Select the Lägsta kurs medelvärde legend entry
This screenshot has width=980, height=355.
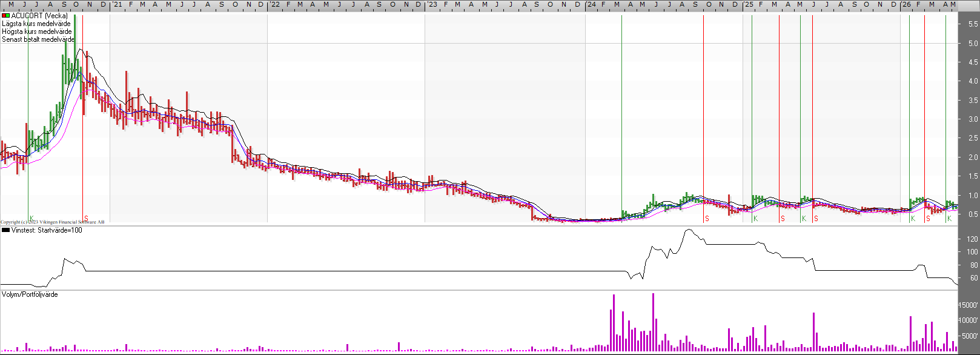pos(36,24)
